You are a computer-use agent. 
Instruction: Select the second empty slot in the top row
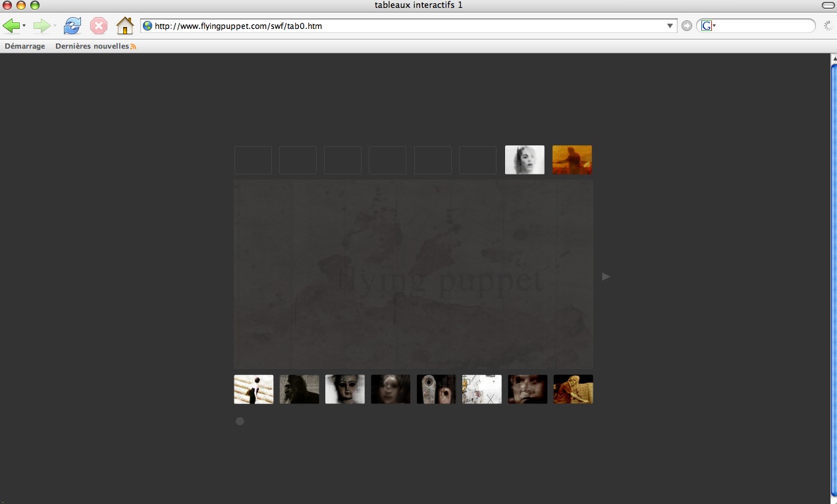[298, 160]
